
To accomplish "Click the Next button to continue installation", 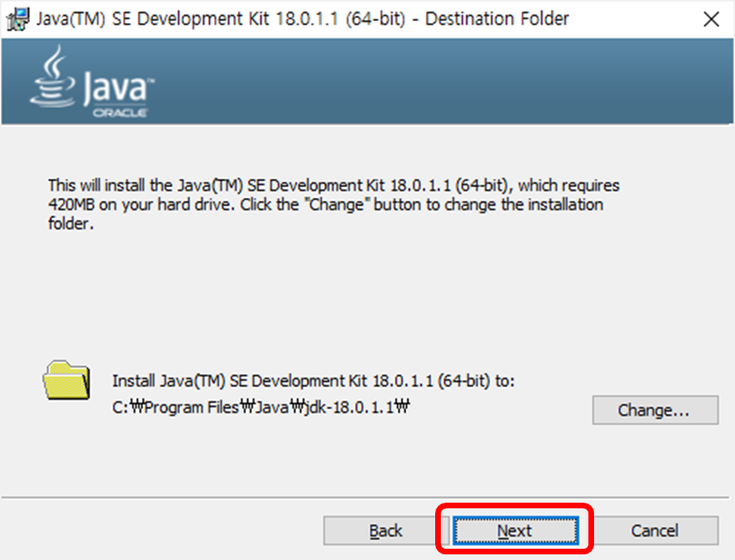I will coord(515,531).
